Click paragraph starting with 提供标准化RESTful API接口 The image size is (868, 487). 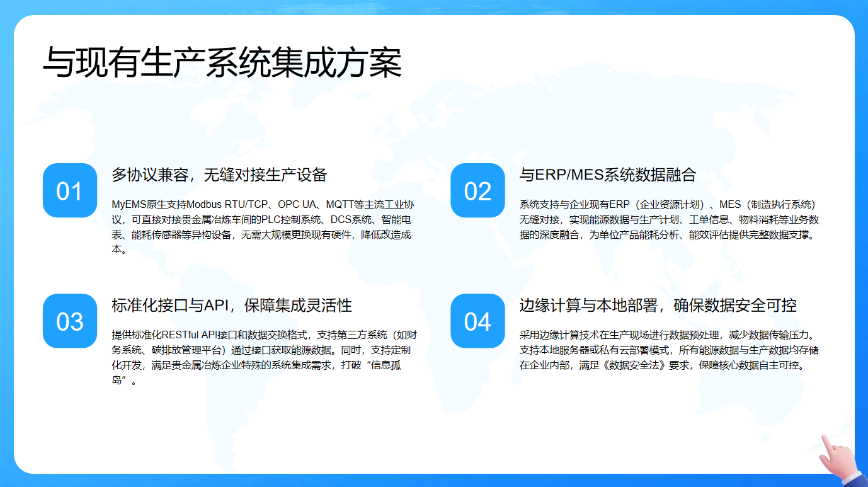coord(264,357)
